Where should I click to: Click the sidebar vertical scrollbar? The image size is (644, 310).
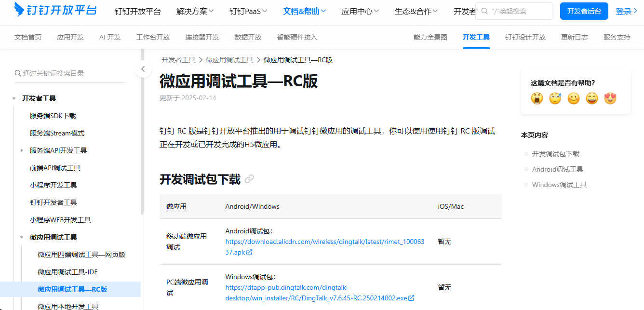142,131
